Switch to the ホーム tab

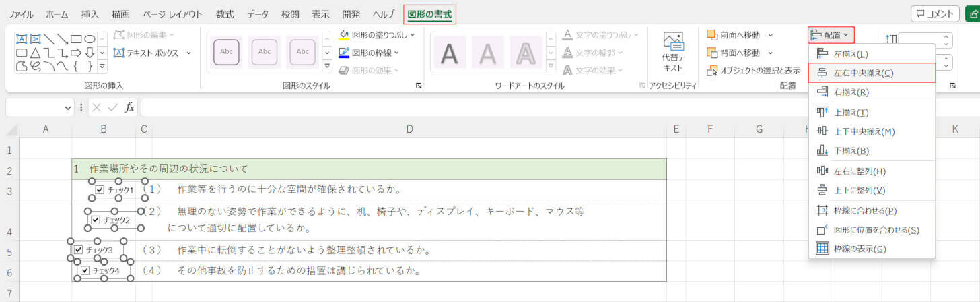coord(57,14)
